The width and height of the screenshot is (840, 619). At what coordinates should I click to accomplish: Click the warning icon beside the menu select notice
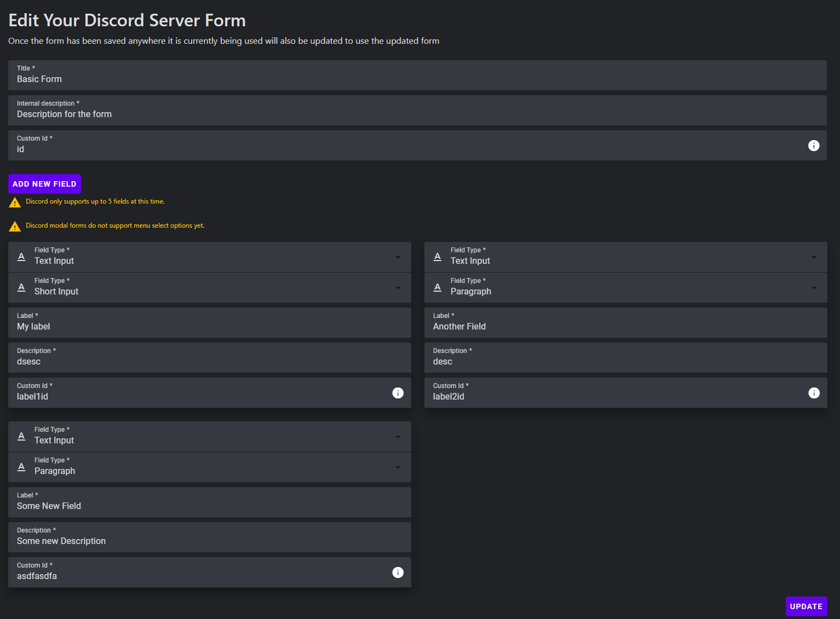tap(15, 227)
